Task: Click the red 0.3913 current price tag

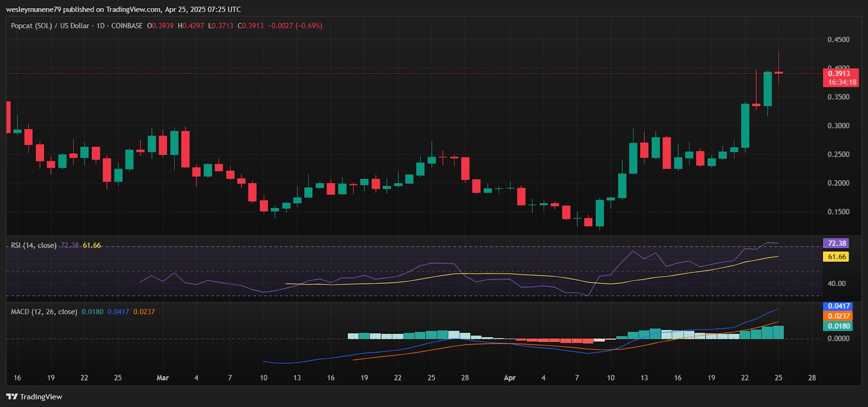Action: point(840,74)
